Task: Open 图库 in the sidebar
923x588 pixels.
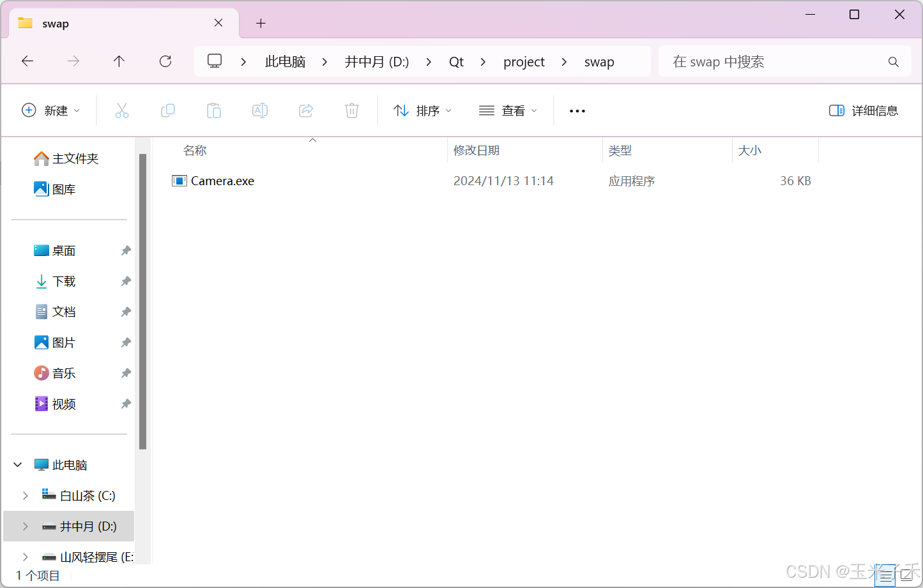Action: coord(55,189)
